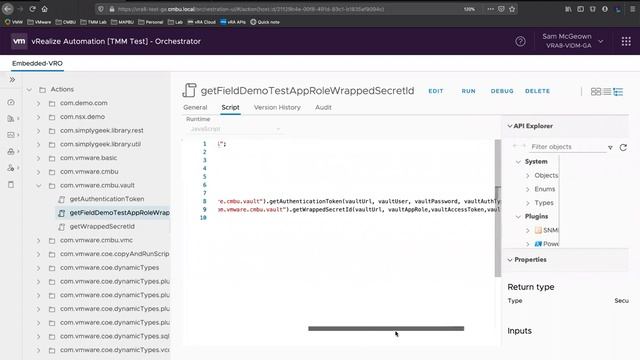The height and width of the screenshot is (360, 640).
Task: Open the Library sidebar icon
Action: point(11,118)
